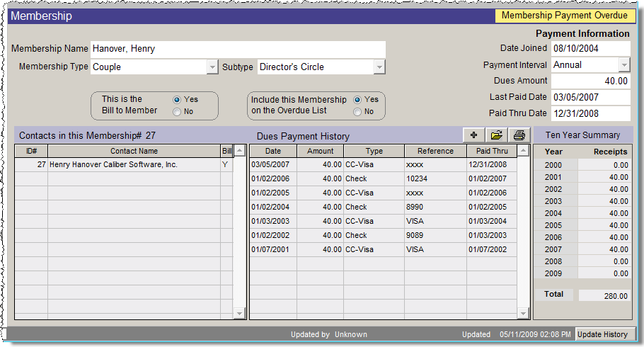The image size is (644, 347).
Task: Open the Membership Type dropdown
Action: click(x=212, y=67)
